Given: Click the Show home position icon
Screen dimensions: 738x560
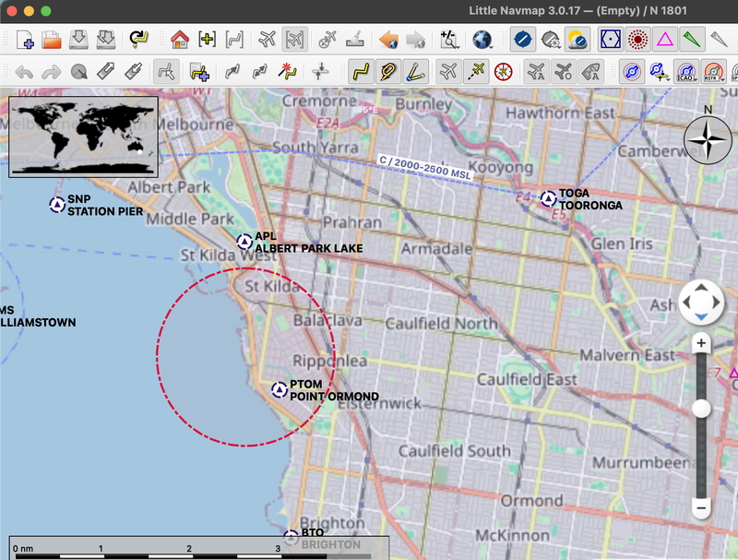Looking at the screenshot, I should click(x=177, y=41).
